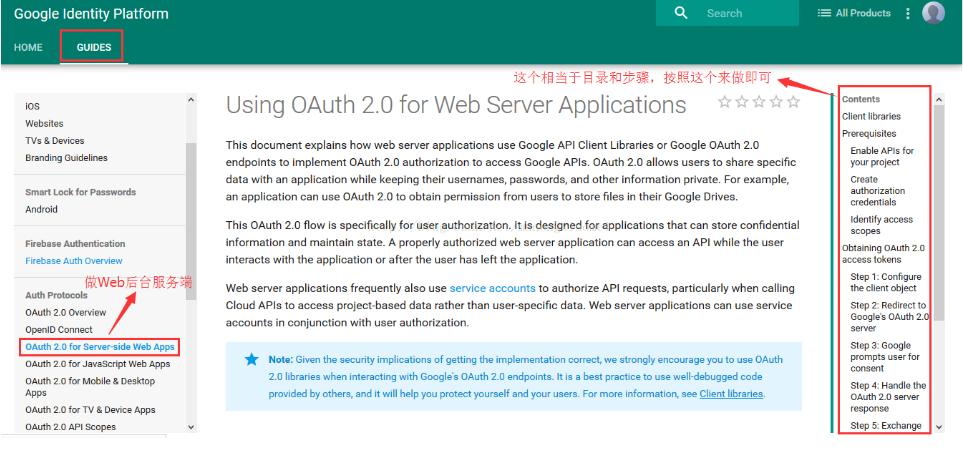The height and width of the screenshot is (452, 963).
Task: Open the Websites sidebar item
Action: [44, 123]
